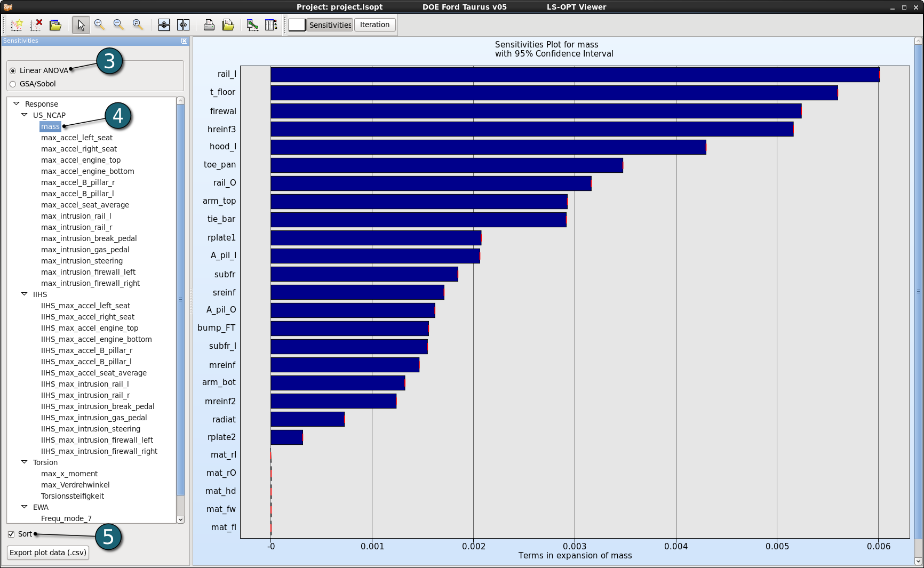924x568 pixels.
Task: Click the save plot folder icon
Action: pyautogui.click(x=228, y=25)
